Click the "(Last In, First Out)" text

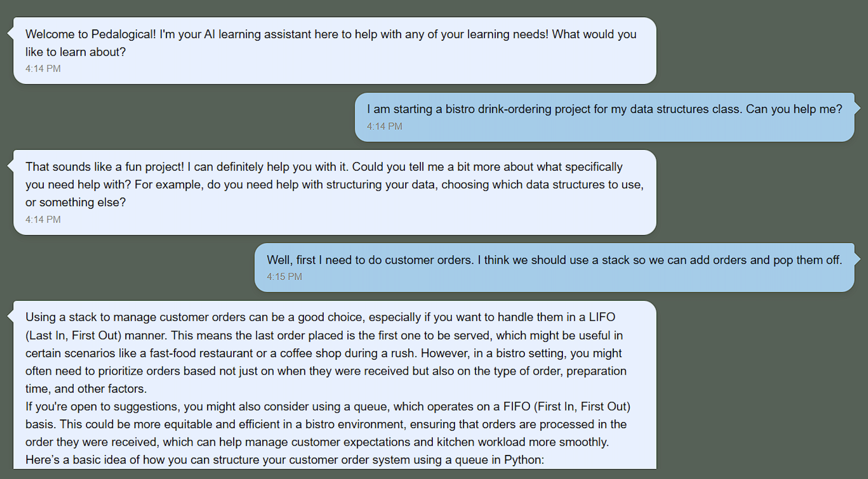pos(73,335)
